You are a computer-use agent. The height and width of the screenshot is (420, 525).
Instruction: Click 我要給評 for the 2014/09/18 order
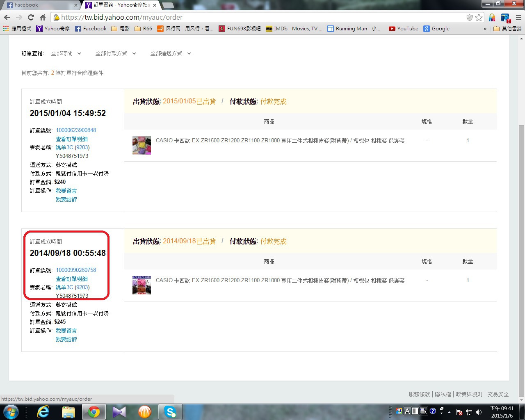pos(66,339)
